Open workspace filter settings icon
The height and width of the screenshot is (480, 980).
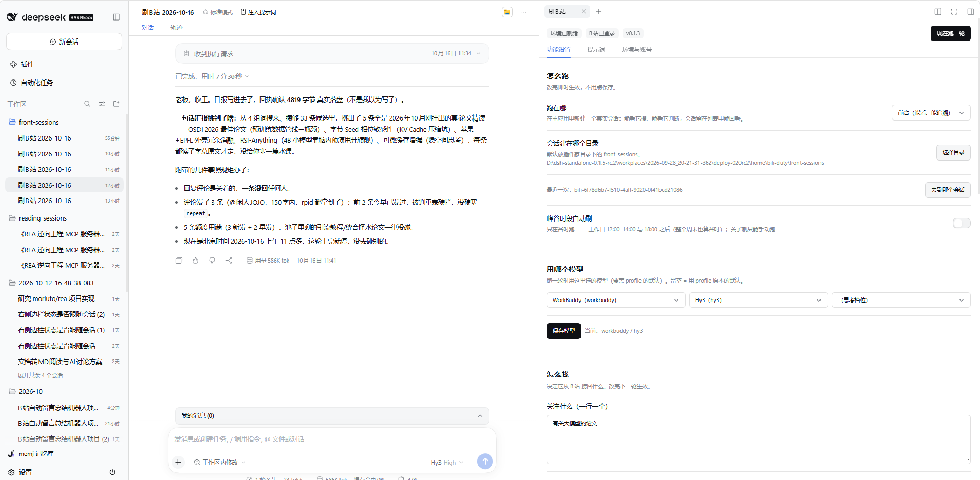[102, 104]
